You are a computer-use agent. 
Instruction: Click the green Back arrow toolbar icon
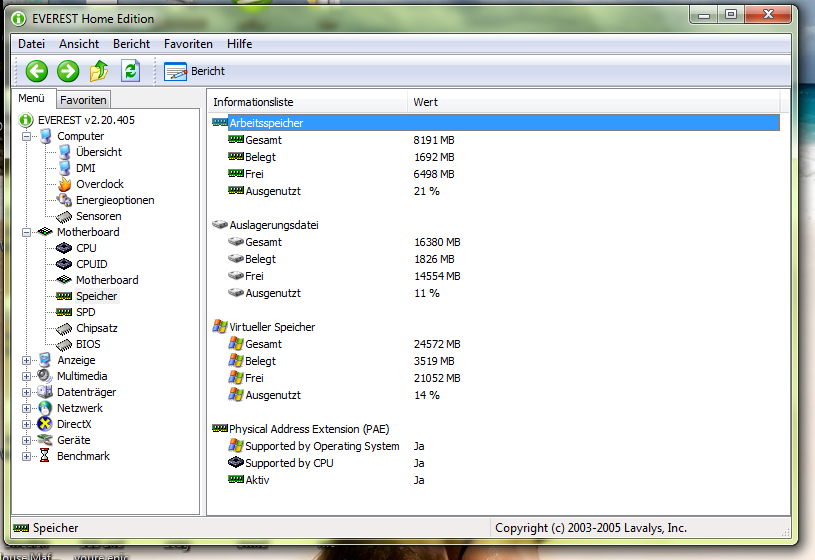click(x=37, y=70)
